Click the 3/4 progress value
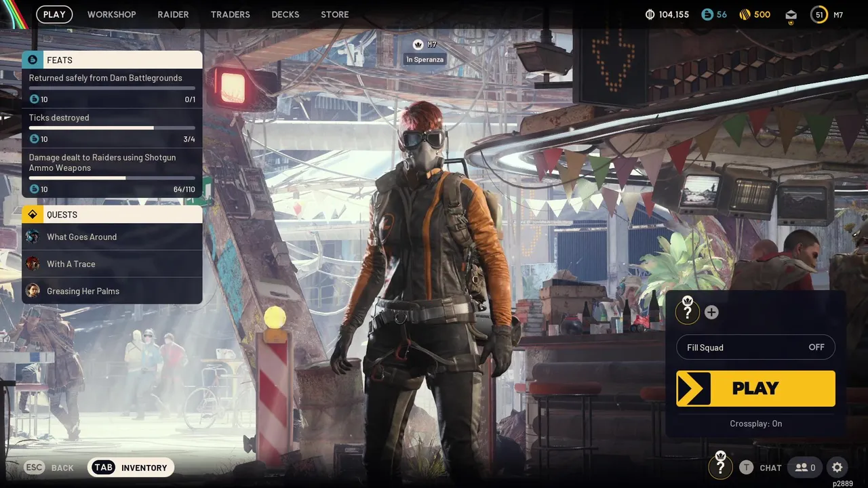Screen dimensions: 868x488 click(189, 139)
